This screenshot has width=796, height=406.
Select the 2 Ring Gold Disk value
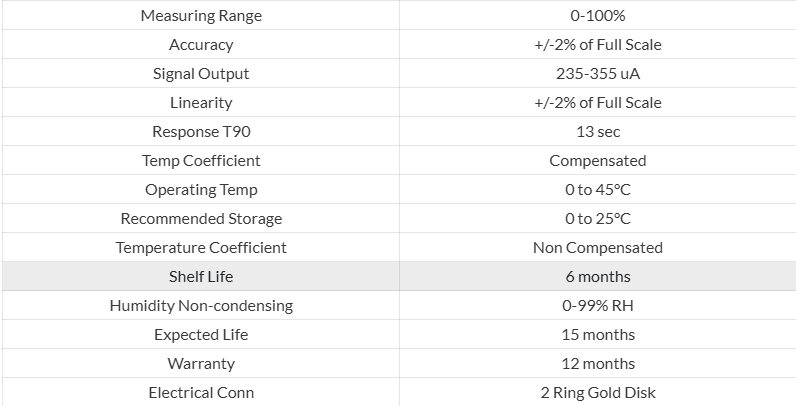pos(598,393)
